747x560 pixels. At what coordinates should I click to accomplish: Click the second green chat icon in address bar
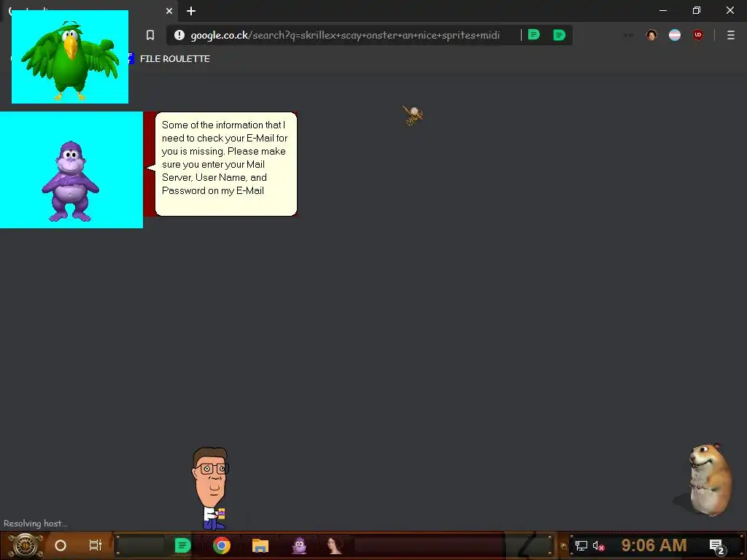pyautogui.click(x=560, y=35)
